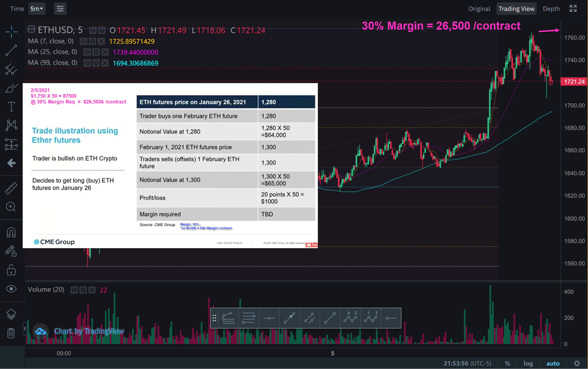Activate the zoom in tool
The width and height of the screenshot is (588, 369).
[11, 207]
